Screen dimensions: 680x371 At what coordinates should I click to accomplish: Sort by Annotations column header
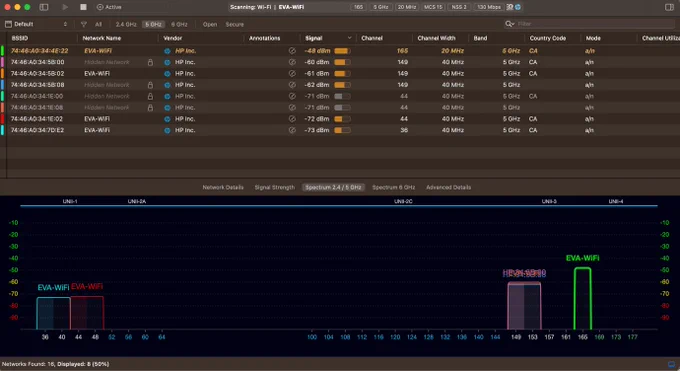(265, 38)
